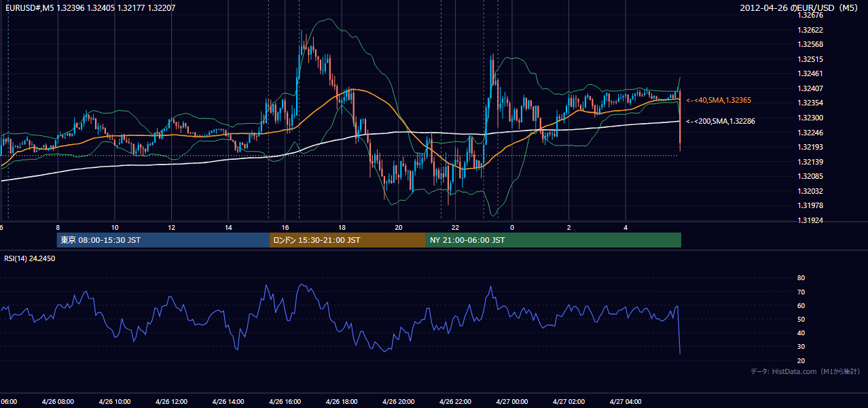868x408 pixels.
Task: Click price level 1.32676 on the axis
Action: [811, 15]
